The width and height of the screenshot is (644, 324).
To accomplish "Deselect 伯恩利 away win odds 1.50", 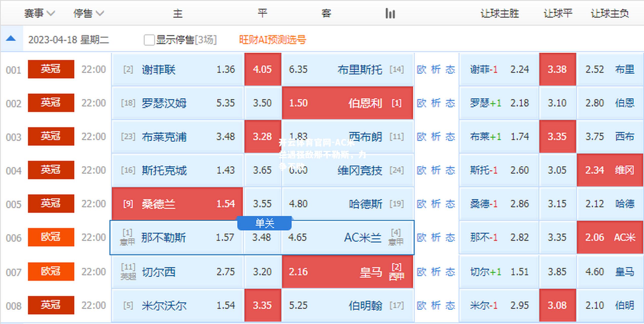I will [x=347, y=103].
